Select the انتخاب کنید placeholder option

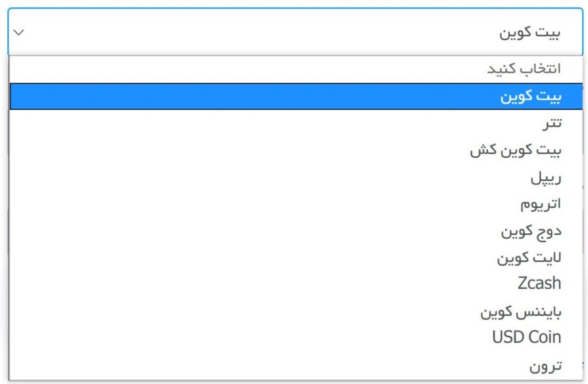click(296, 69)
